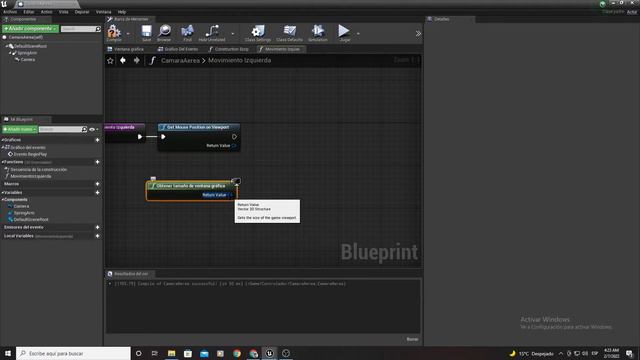Open Class Settings

click(258, 33)
